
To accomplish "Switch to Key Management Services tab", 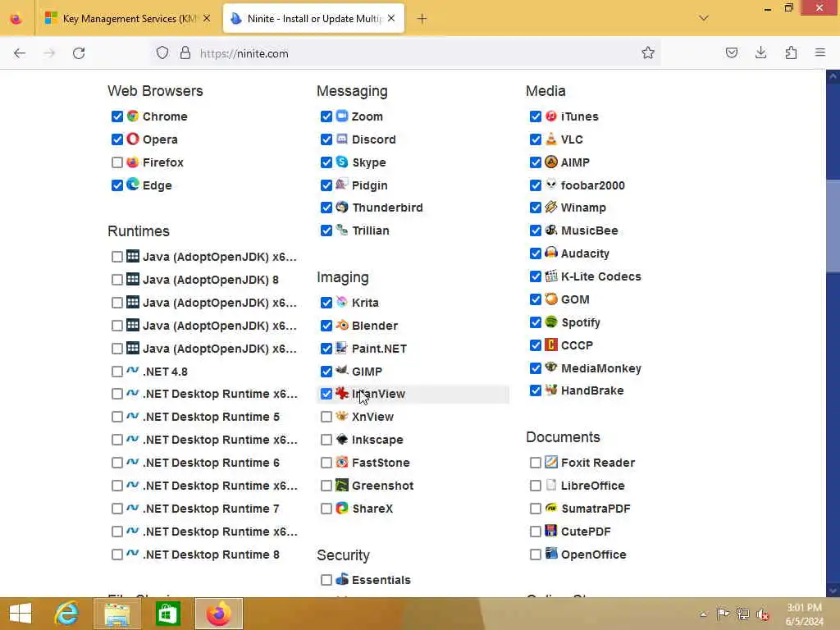I will click(127, 18).
